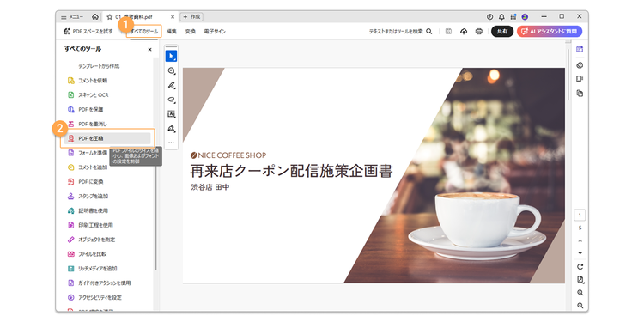The height and width of the screenshot is (322, 644).
Task: Zoom in on the document
Action: (x=580, y=293)
